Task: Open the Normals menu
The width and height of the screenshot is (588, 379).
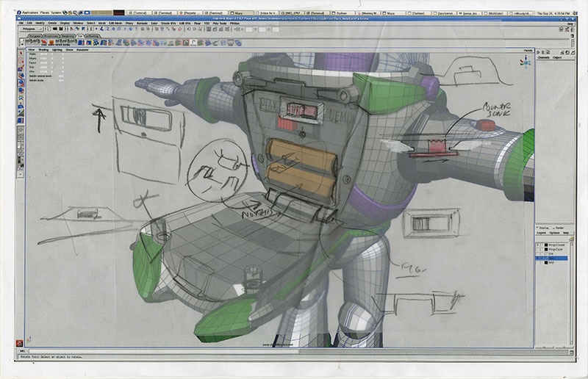Action: (x=142, y=24)
